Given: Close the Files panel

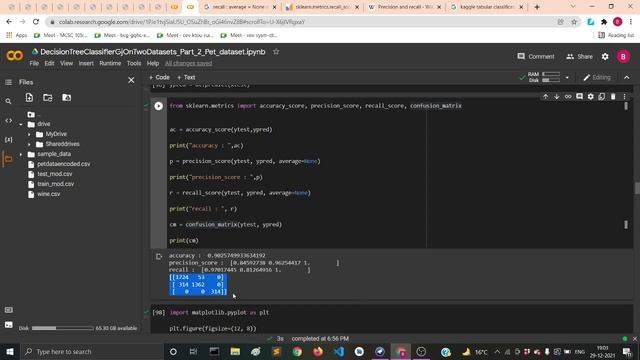Looking at the screenshot, I should click(131, 80).
